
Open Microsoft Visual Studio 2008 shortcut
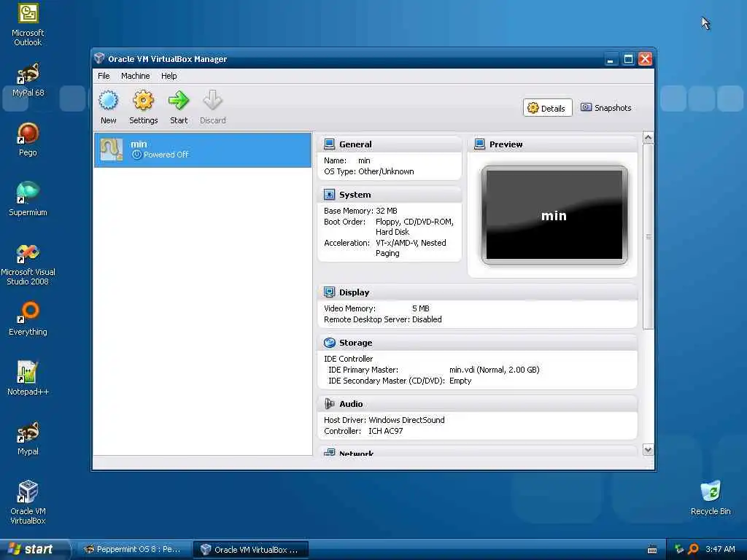click(x=28, y=264)
